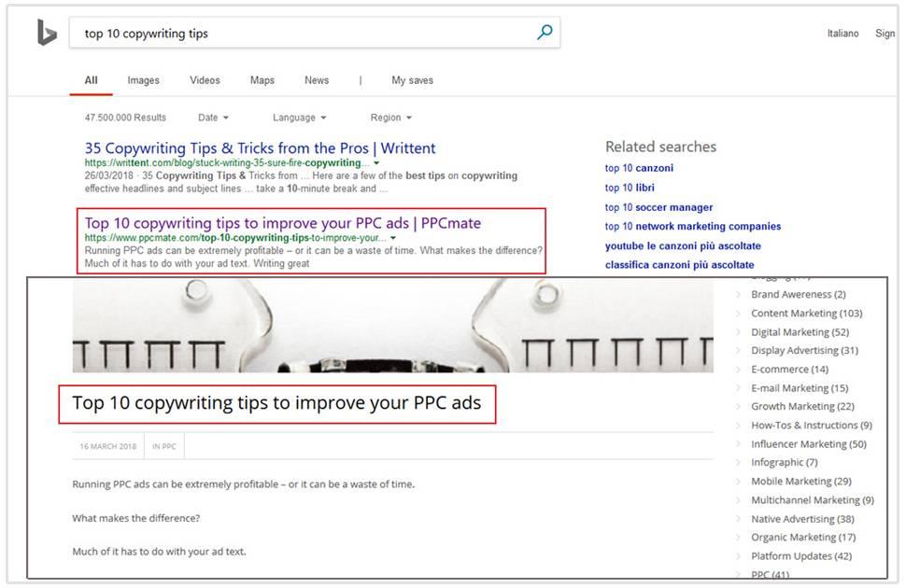Click in the search query input field
This screenshot has height=588, width=906.
[x=299, y=34]
